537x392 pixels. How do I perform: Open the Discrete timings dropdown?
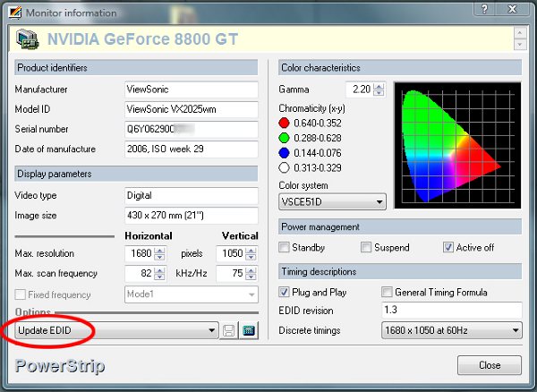point(452,330)
